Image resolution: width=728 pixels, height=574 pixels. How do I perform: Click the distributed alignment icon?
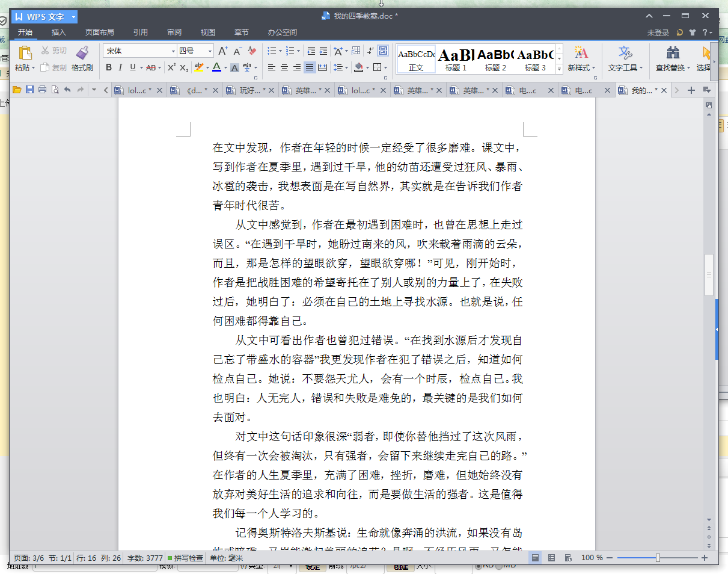point(323,67)
